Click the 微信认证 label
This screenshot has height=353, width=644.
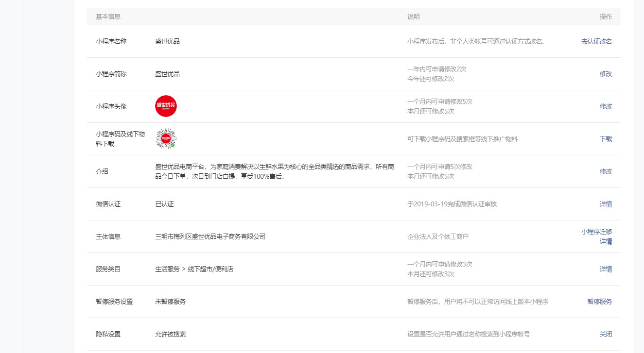pyautogui.click(x=108, y=204)
